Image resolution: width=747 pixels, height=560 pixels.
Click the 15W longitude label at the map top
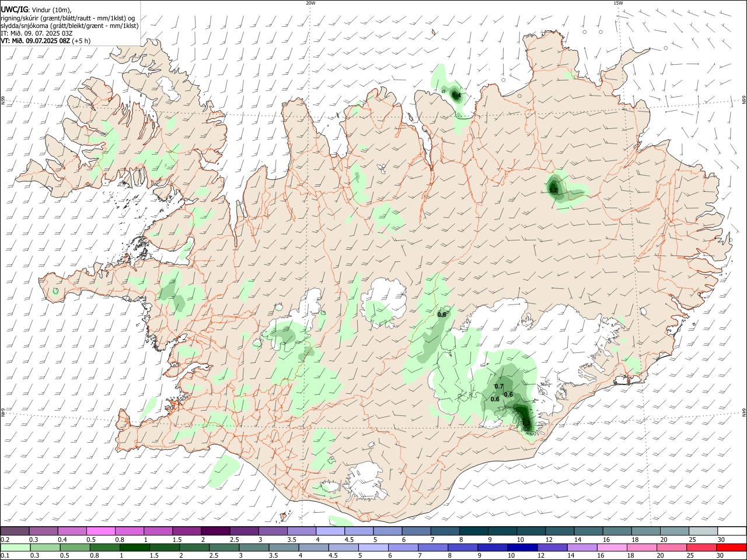pyautogui.click(x=618, y=3)
